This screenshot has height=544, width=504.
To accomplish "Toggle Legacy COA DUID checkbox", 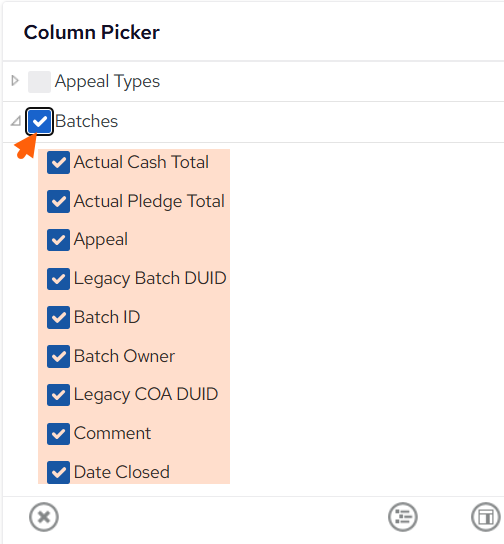I will tap(58, 395).
